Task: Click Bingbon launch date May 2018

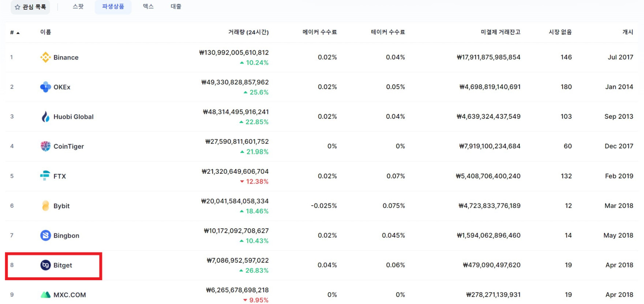Action: tap(618, 236)
